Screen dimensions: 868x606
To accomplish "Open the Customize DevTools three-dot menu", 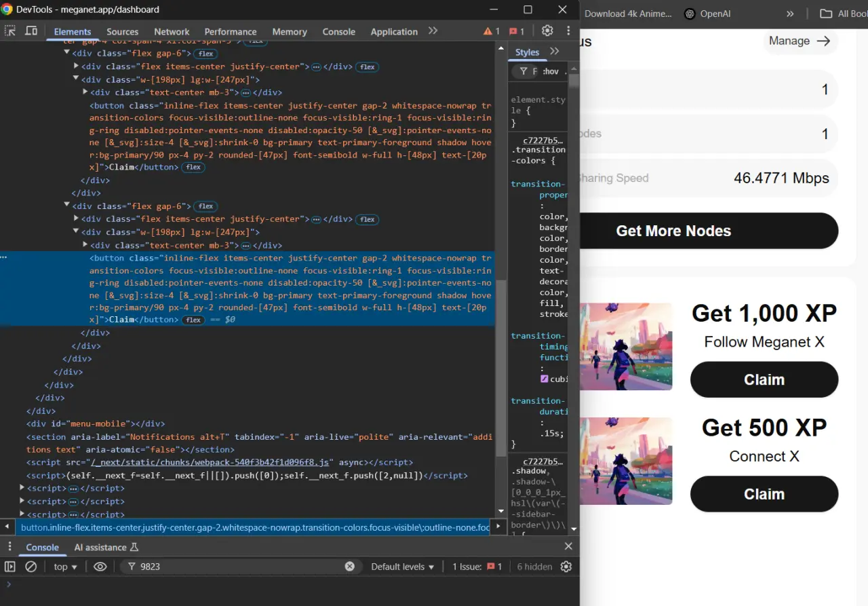I will (x=568, y=31).
